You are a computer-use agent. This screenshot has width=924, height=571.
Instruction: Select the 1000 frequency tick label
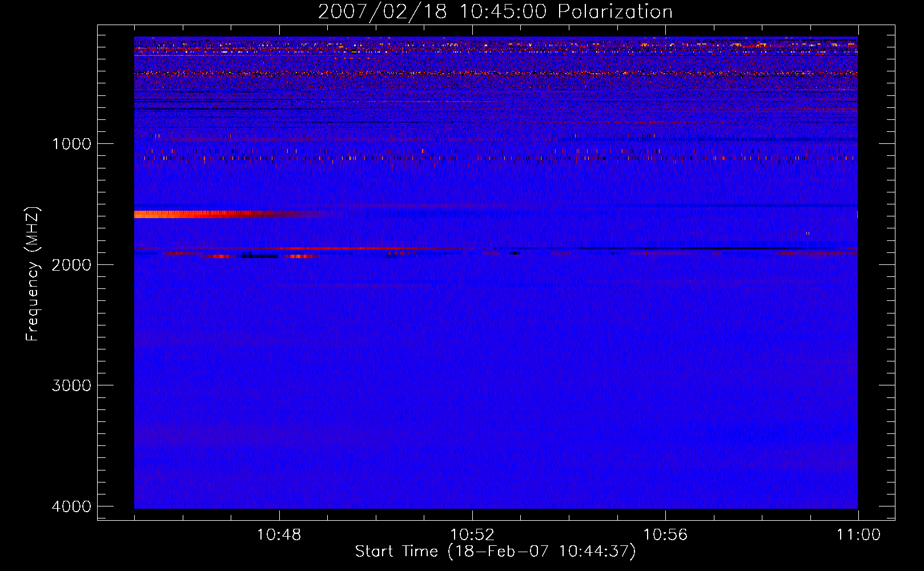click(71, 144)
